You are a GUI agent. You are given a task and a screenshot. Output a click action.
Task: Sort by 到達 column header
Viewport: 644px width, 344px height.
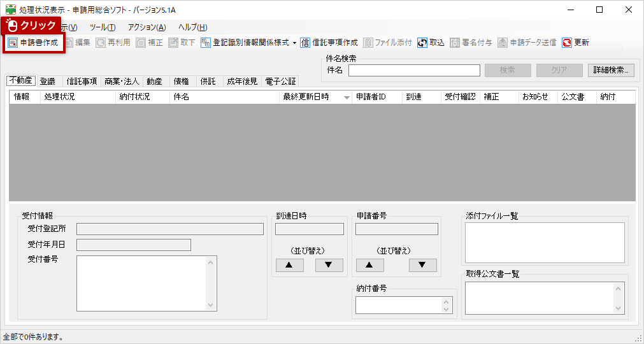[x=422, y=97]
